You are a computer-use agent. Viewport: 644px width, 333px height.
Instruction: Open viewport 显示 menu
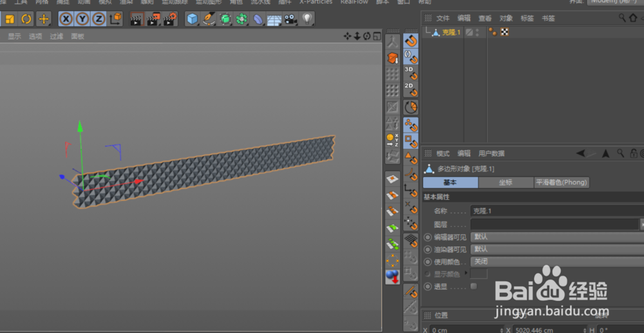pyautogui.click(x=14, y=36)
